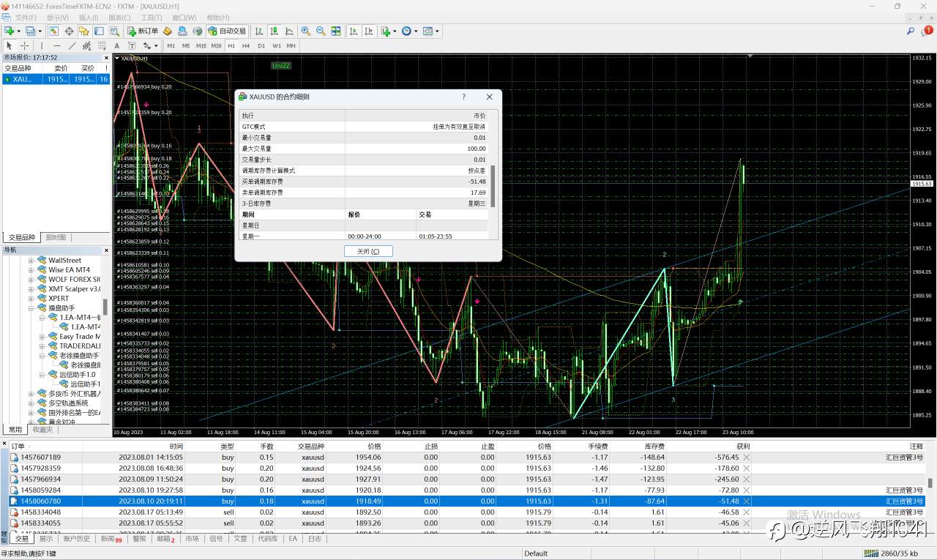Open the 帮助(H) menu
Viewport: 937px width, 560px height.
[x=218, y=18]
